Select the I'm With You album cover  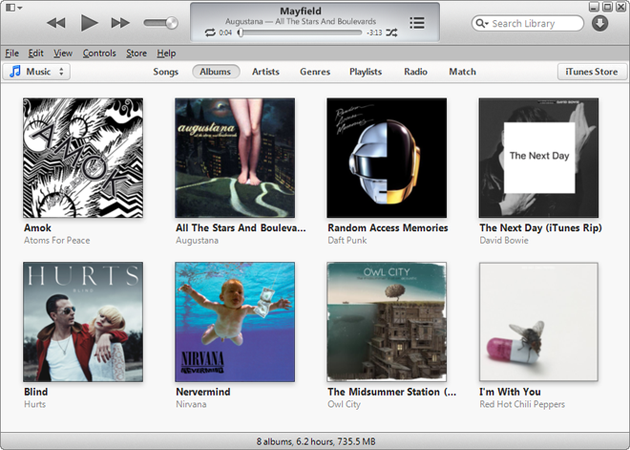pyautogui.click(x=538, y=322)
